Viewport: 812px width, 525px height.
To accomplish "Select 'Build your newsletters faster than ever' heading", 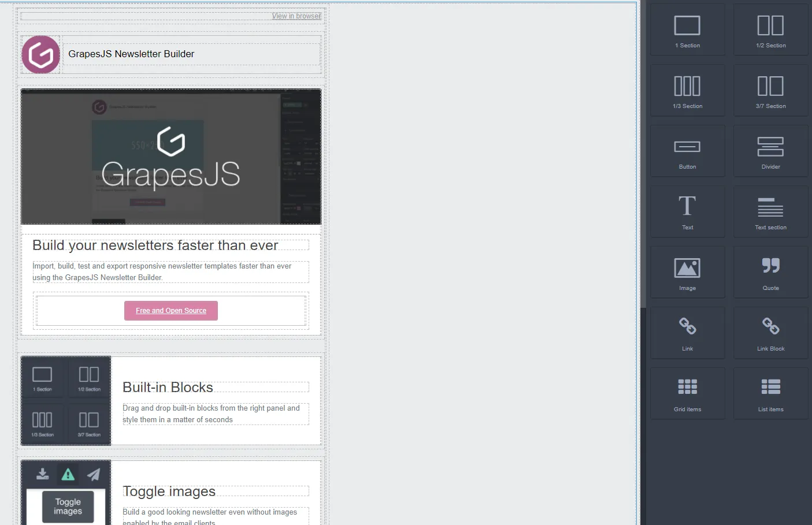I will (155, 245).
